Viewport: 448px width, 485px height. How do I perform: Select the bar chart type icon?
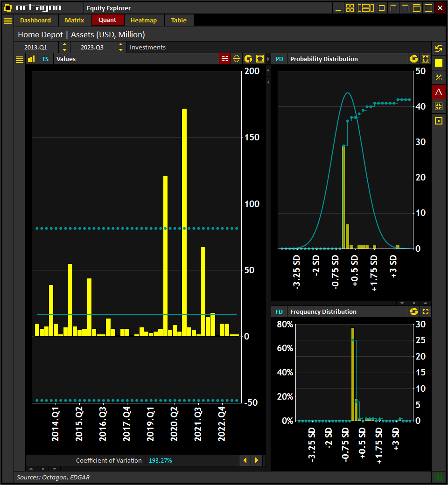pos(31,59)
